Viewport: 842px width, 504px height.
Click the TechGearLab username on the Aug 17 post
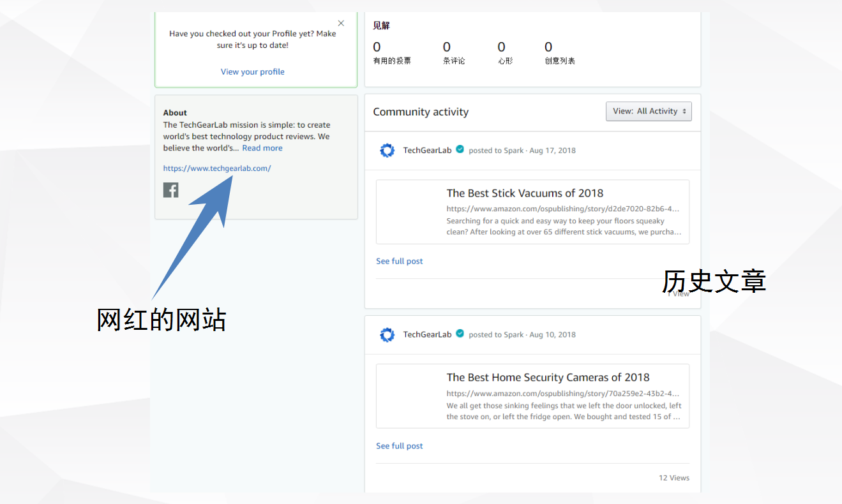[x=427, y=150]
